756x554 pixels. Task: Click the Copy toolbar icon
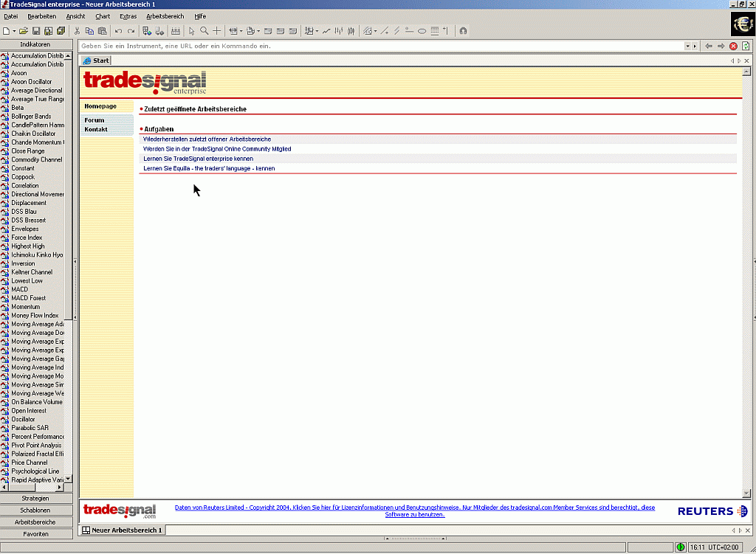[89, 31]
